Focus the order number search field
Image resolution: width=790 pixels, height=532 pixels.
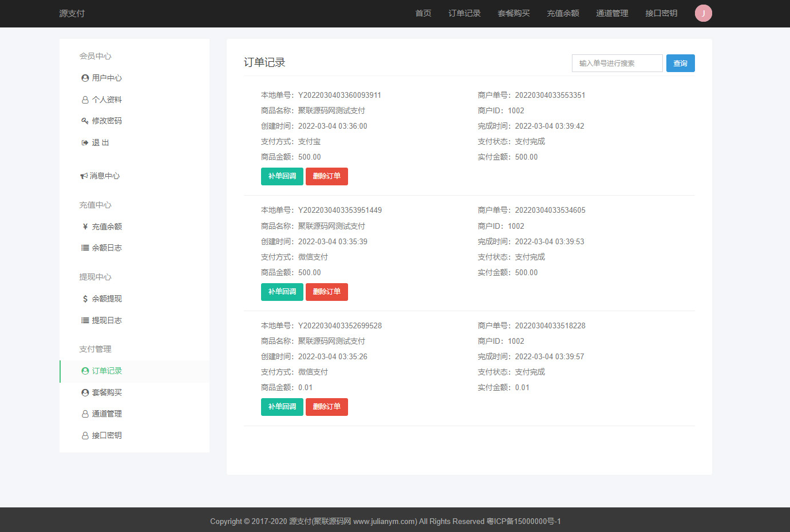click(x=617, y=63)
